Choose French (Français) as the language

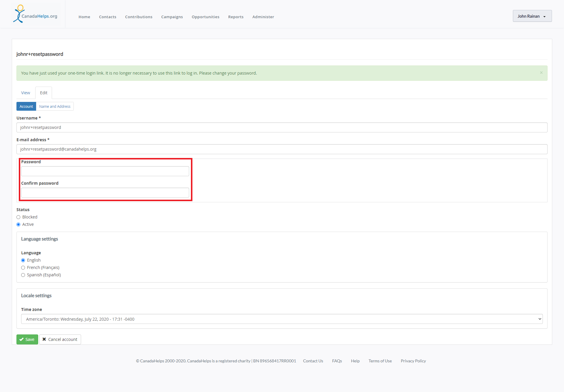23,267
